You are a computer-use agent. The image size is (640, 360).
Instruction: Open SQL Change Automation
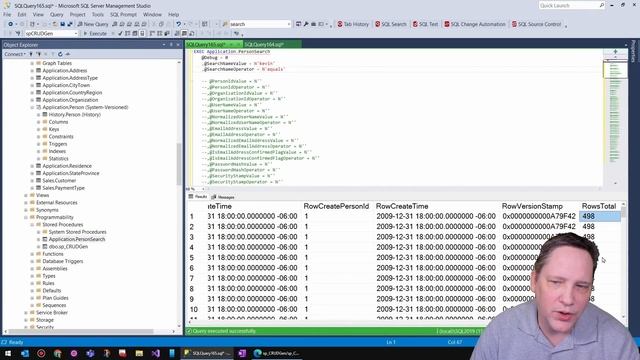pos(475,24)
